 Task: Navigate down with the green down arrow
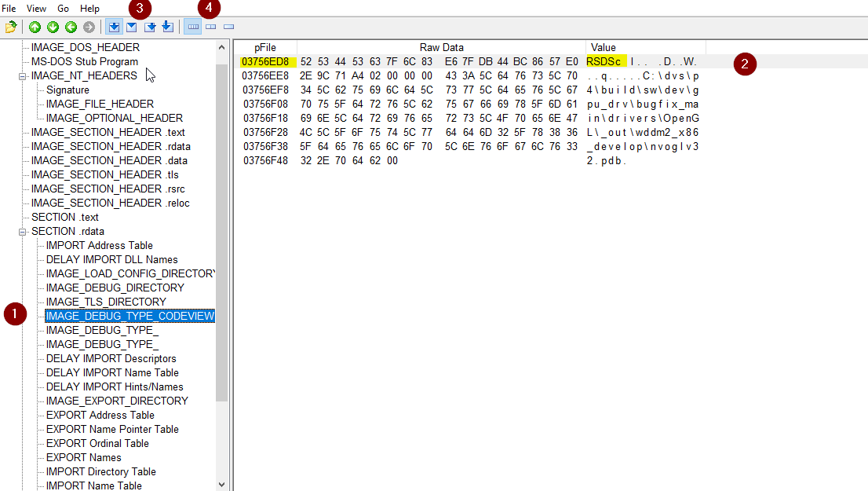(53, 26)
